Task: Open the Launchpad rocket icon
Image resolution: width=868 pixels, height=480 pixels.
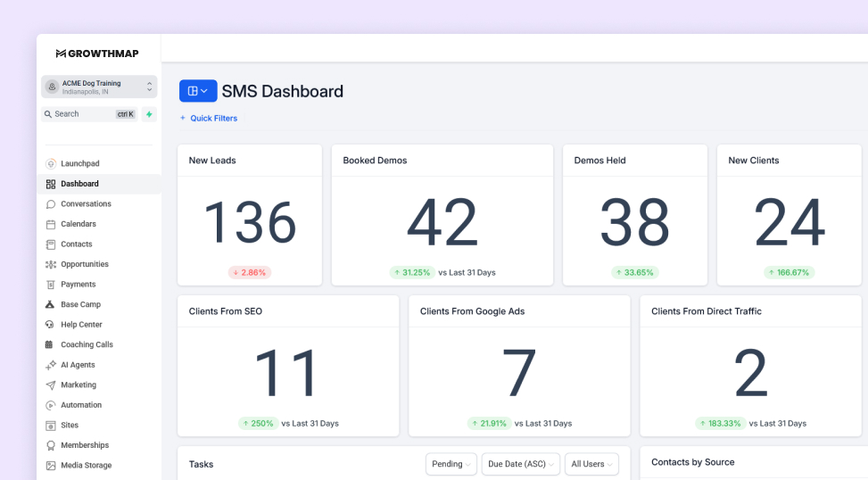Action: point(50,164)
